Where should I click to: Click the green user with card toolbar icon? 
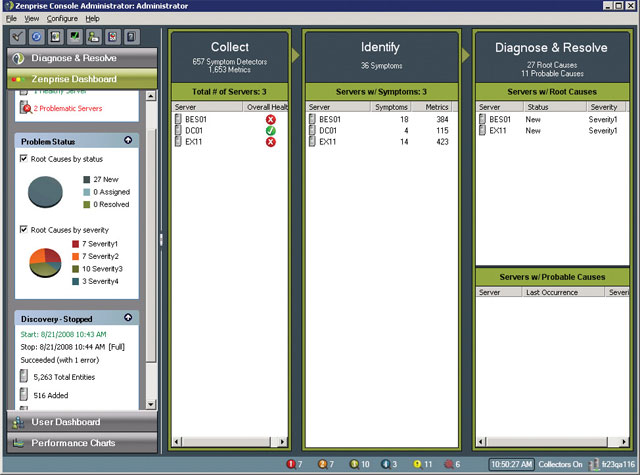coord(93,37)
